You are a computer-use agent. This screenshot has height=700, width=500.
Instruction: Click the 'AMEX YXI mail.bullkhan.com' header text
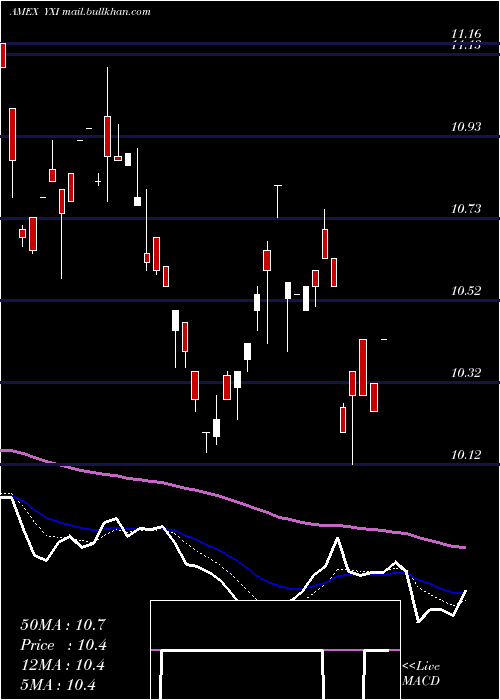(x=80, y=12)
